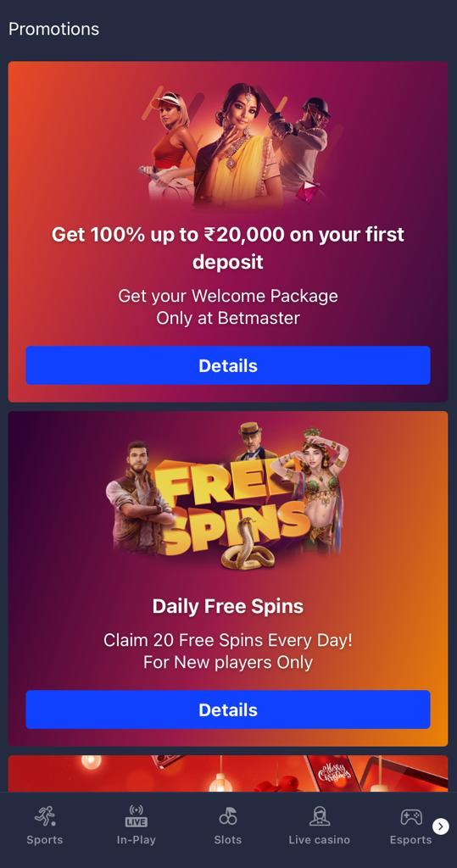Switch to the Sports tab label
This screenshot has height=868, width=457.
(x=45, y=840)
